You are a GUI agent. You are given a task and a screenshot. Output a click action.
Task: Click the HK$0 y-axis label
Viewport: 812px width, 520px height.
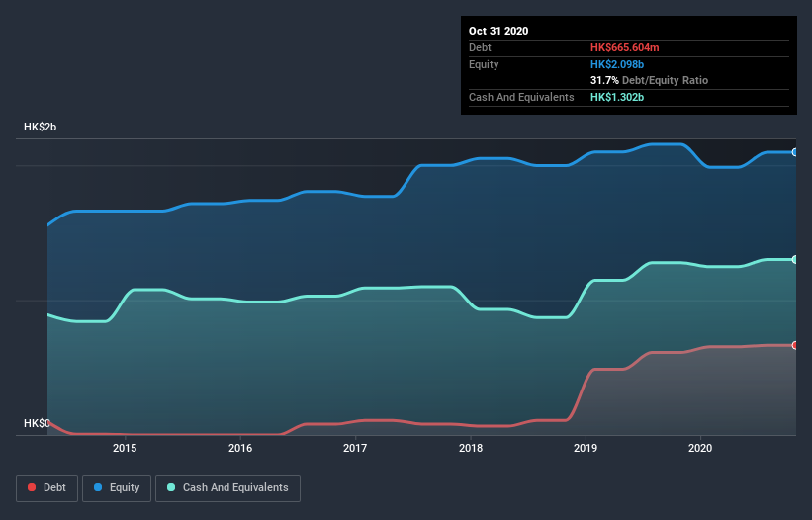coord(37,423)
